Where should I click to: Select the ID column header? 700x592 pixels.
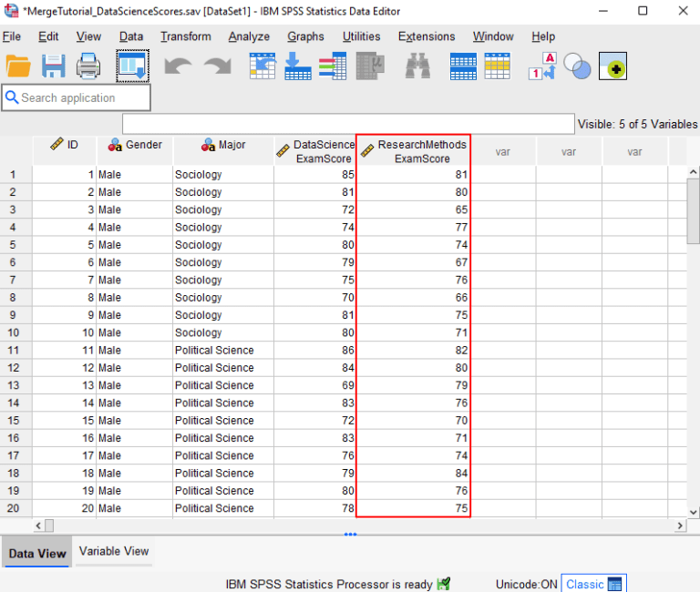[x=65, y=152]
